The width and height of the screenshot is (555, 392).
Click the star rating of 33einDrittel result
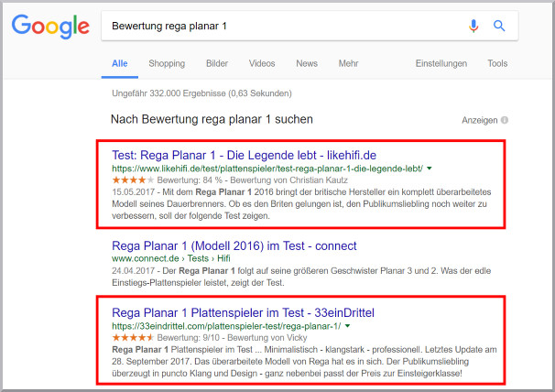[x=133, y=337]
